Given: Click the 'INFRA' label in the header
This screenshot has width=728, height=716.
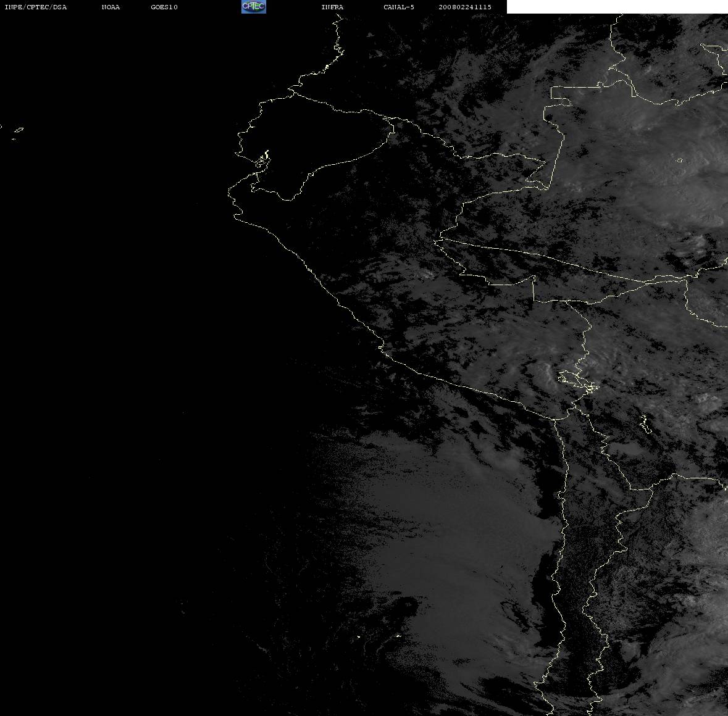Looking at the screenshot, I should click(x=332, y=7).
